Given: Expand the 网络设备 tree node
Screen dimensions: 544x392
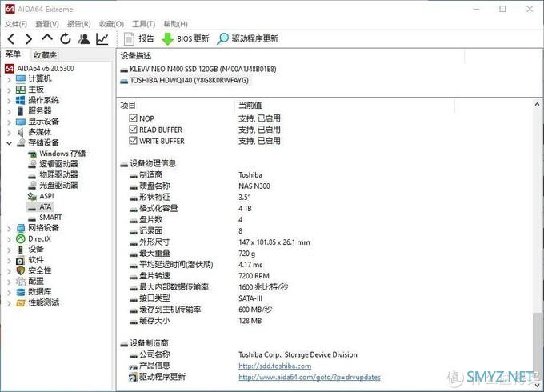Looking at the screenshot, I should (10, 229).
